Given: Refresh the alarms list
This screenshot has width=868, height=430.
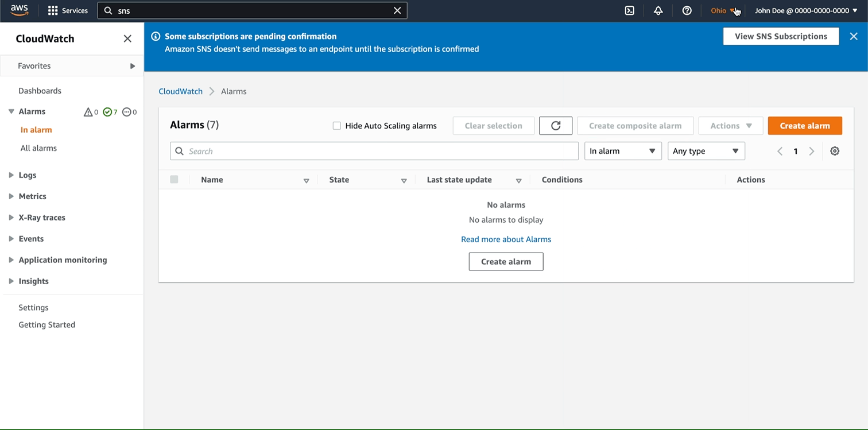Looking at the screenshot, I should pos(555,125).
